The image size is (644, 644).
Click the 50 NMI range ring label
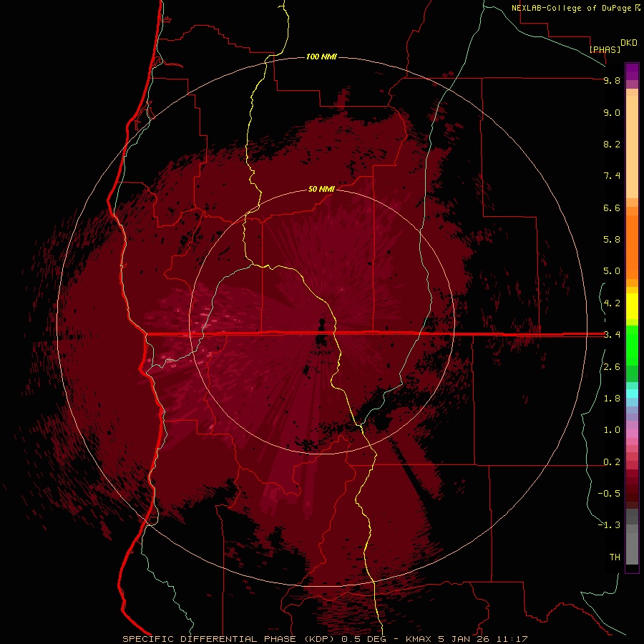pos(321,189)
